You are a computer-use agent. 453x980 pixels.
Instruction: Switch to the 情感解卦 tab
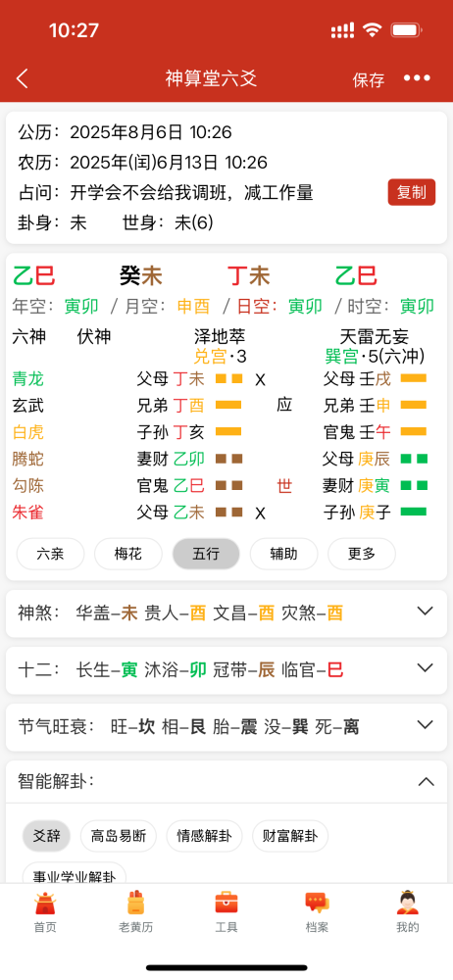[204, 836]
